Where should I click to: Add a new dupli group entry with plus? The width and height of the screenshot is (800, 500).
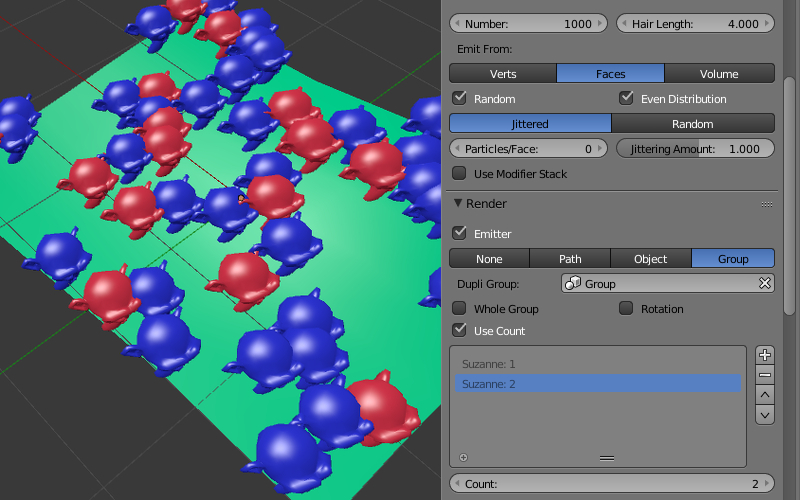pyautogui.click(x=765, y=355)
